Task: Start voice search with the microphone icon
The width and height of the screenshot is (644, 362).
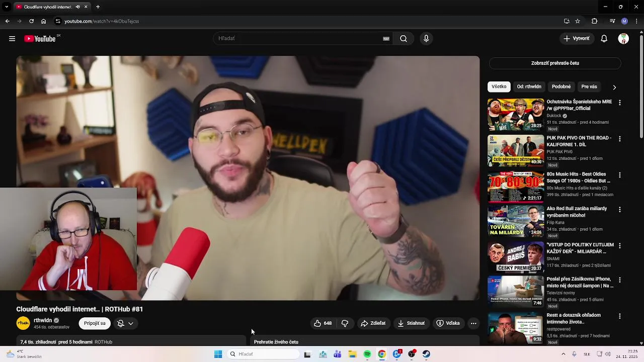Action: coord(426,39)
